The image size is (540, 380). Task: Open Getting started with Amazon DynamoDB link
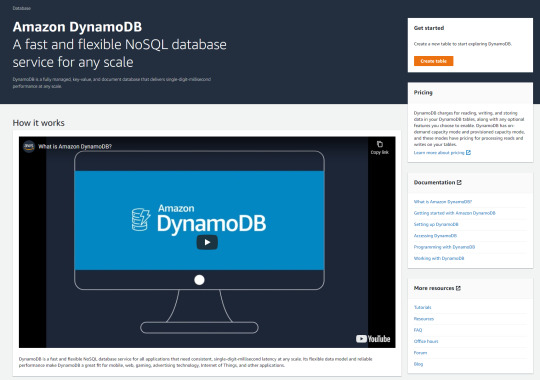coord(455,213)
